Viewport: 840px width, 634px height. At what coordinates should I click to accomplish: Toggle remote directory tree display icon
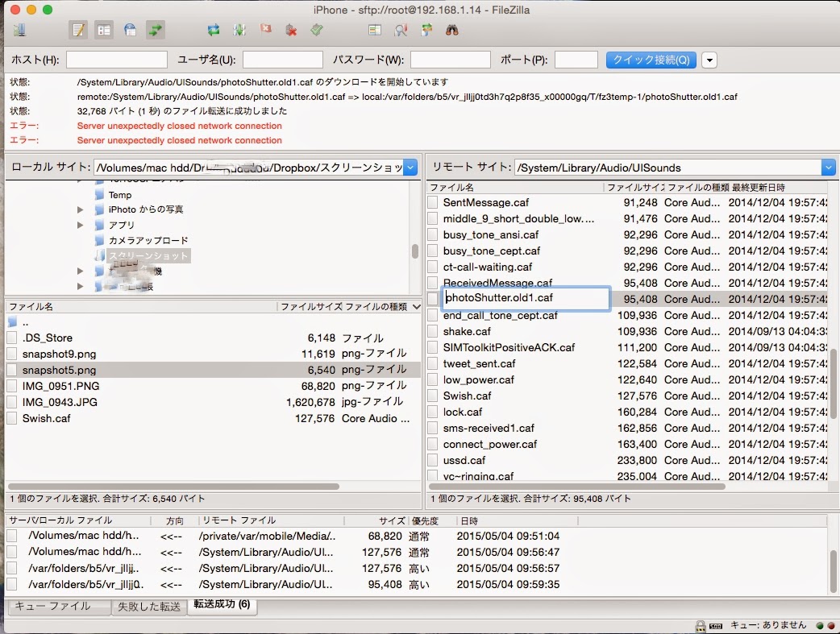click(x=130, y=30)
